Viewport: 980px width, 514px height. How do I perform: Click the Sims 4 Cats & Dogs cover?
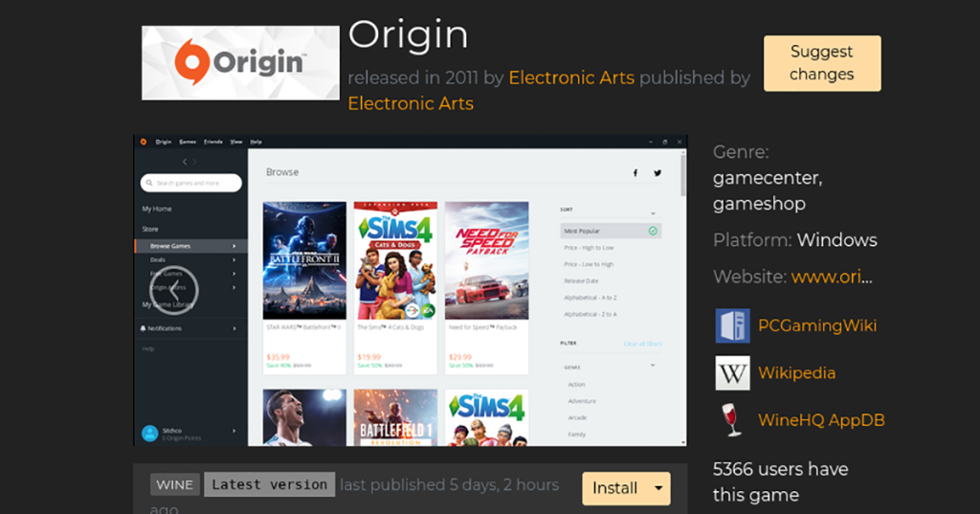(395, 260)
